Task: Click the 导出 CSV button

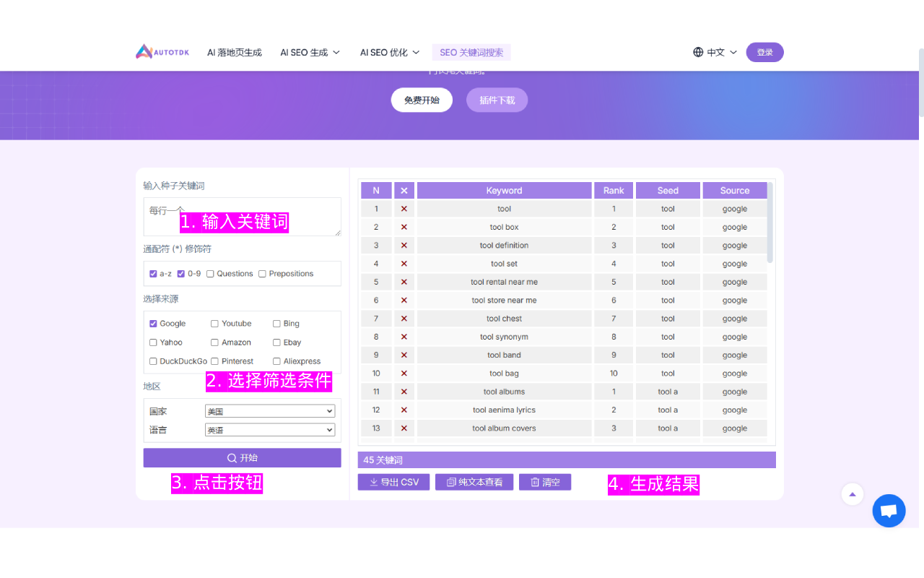Action: tap(394, 482)
